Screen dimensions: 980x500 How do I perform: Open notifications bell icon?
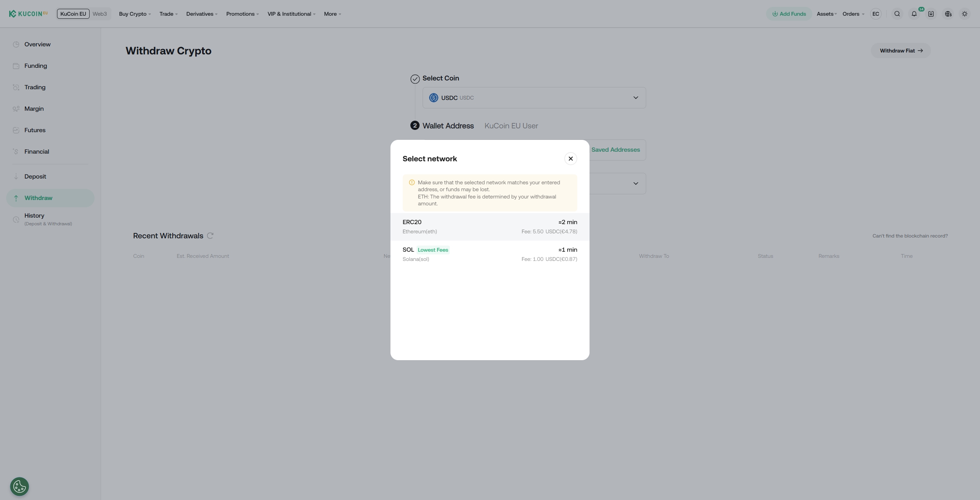click(x=914, y=14)
